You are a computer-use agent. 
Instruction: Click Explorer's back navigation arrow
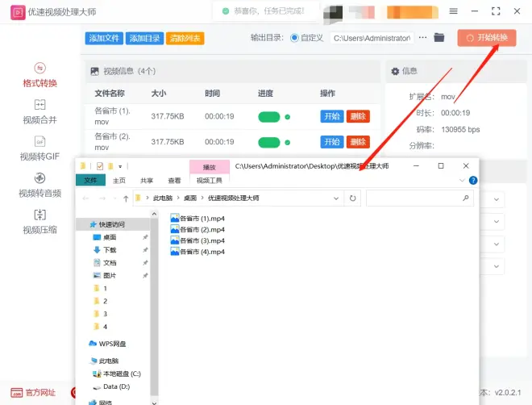point(85,198)
